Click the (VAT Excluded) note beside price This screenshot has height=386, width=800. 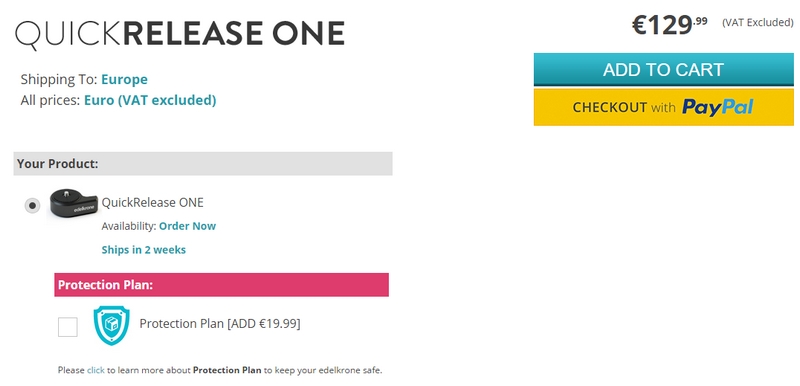tap(758, 22)
